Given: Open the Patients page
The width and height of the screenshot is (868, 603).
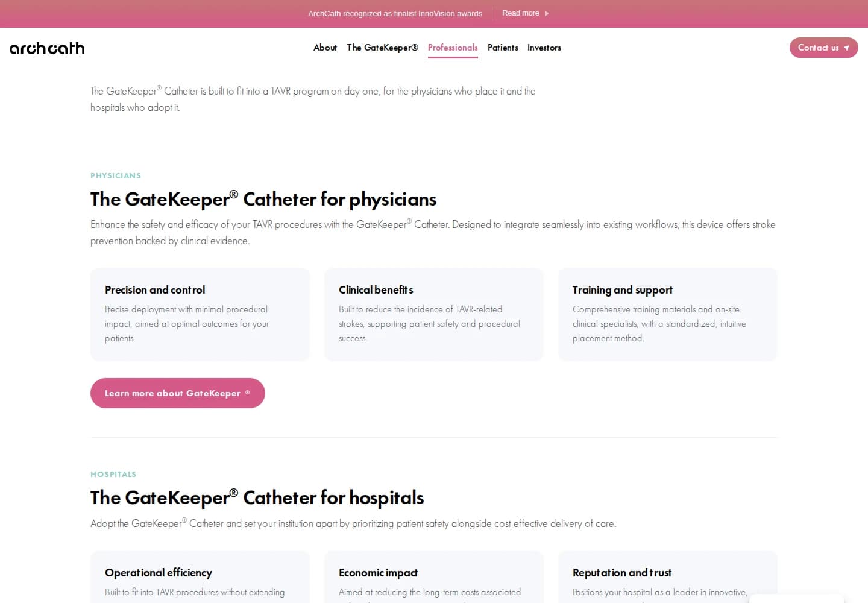Looking at the screenshot, I should (x=503, y=48).
